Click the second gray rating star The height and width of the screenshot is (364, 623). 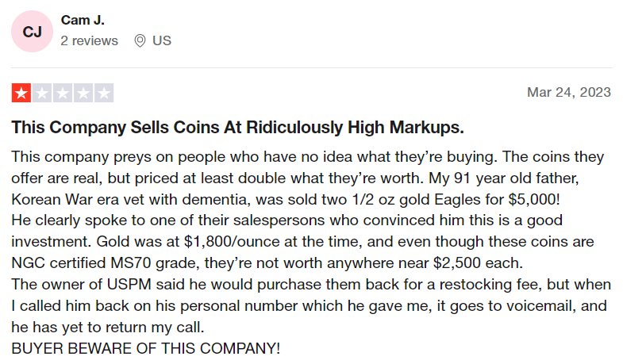click(x=42, y=93)
